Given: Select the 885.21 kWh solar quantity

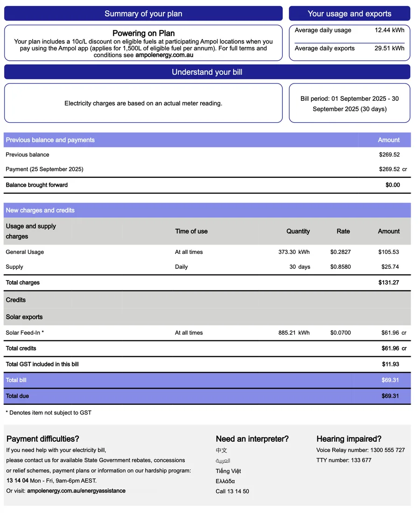Looking at the screenshot, I should (x=294, y=333).
